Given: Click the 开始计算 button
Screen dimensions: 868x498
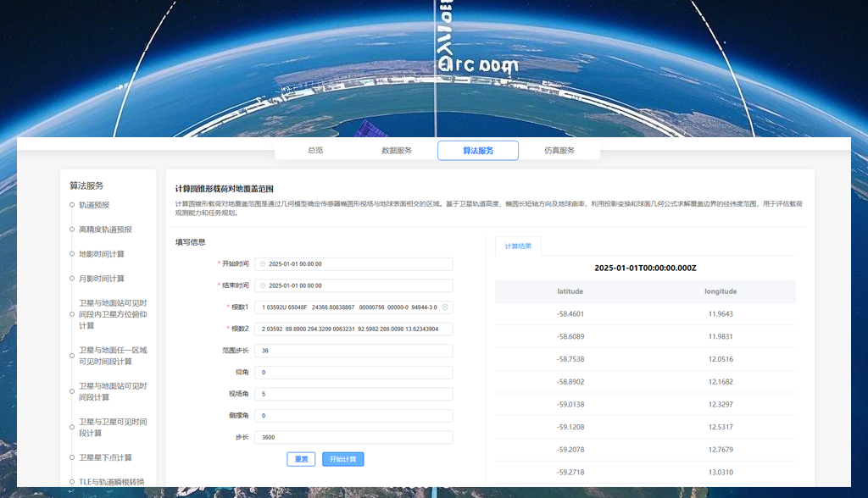Looking at the screenshot, I should pos(342,458).
